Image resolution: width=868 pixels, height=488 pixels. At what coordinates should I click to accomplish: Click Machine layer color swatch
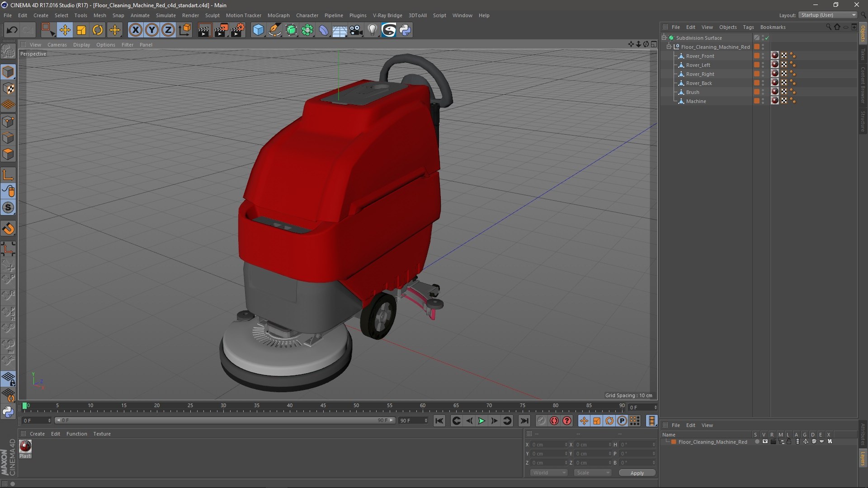[x=756, y=101]
